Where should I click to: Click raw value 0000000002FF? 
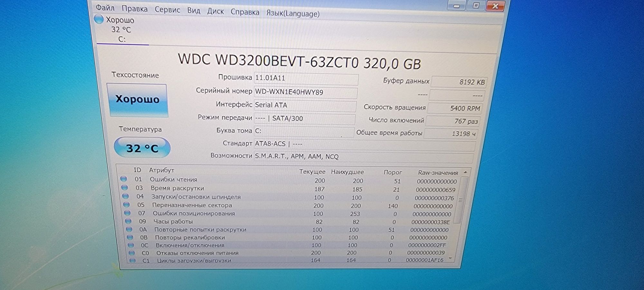(x=427, y=245)
